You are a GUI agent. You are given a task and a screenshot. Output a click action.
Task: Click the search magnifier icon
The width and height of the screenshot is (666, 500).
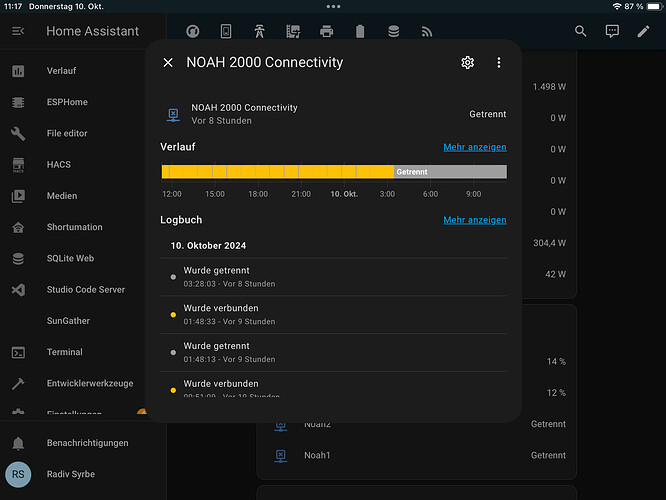(581, 31)
